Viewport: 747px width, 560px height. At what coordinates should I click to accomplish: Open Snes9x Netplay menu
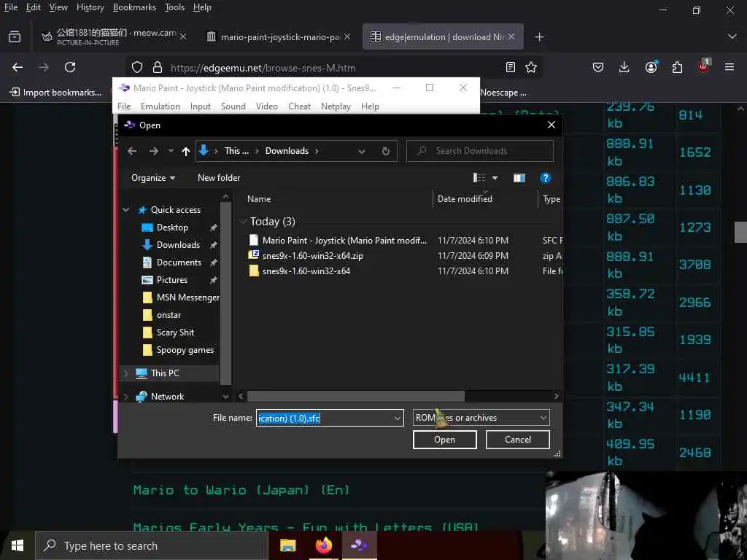coord(336,106)
